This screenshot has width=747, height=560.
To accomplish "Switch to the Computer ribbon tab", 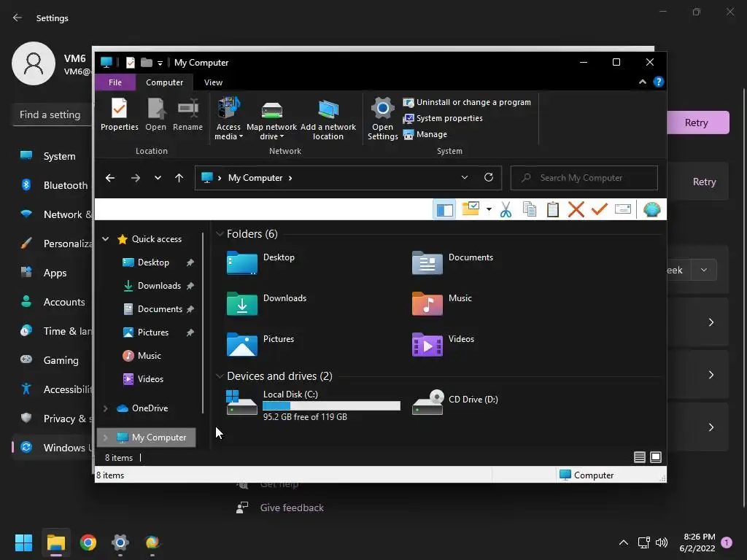I will [164, 82].
